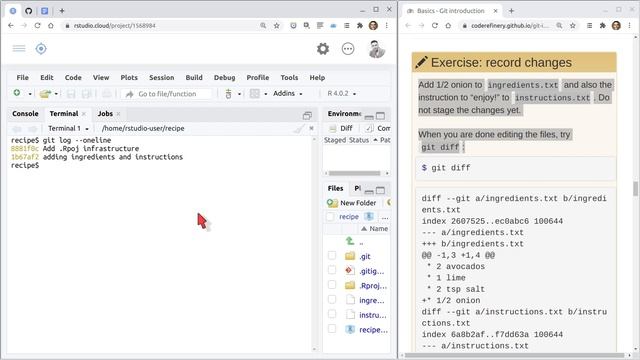
Task: Click the Print icon in RStudio toolbar
Action: tap(107, 94)
